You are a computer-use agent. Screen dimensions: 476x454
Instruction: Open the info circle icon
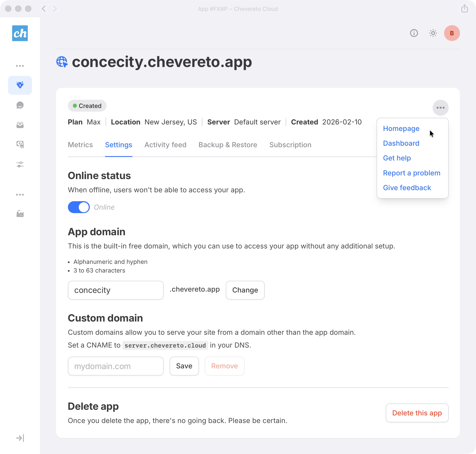(414, 33)
